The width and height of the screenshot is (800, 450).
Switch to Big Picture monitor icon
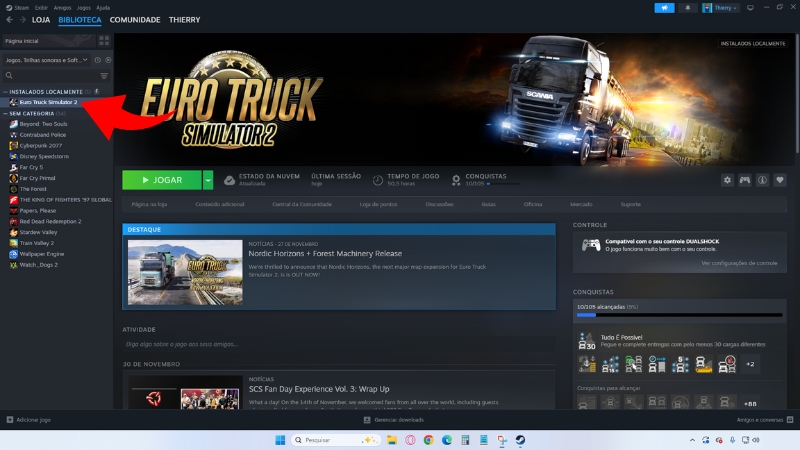[x=750, y=8]
